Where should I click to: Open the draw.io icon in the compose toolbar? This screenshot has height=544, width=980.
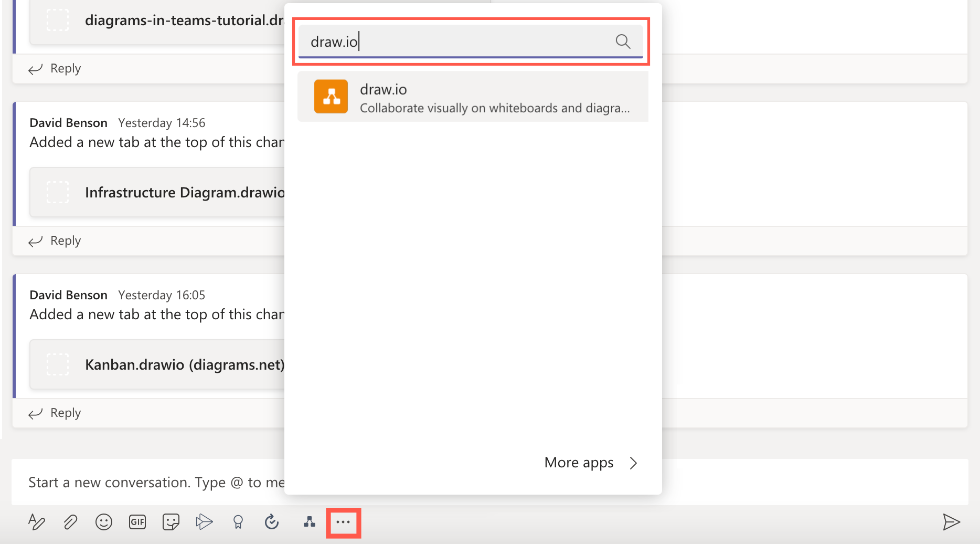(x=309, y=522)
